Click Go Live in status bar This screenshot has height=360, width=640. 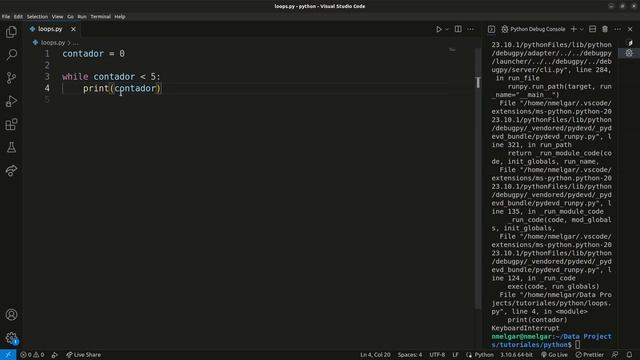coord(554,355)
